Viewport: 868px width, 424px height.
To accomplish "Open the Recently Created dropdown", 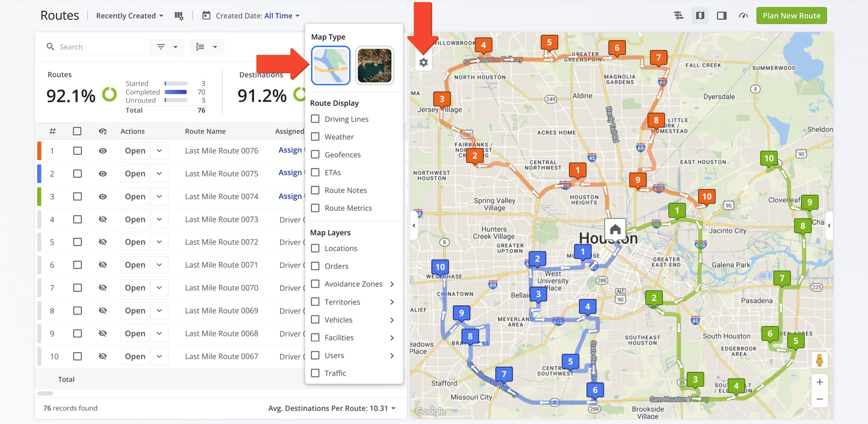I will pyautogui.click(x=129, y=16).
